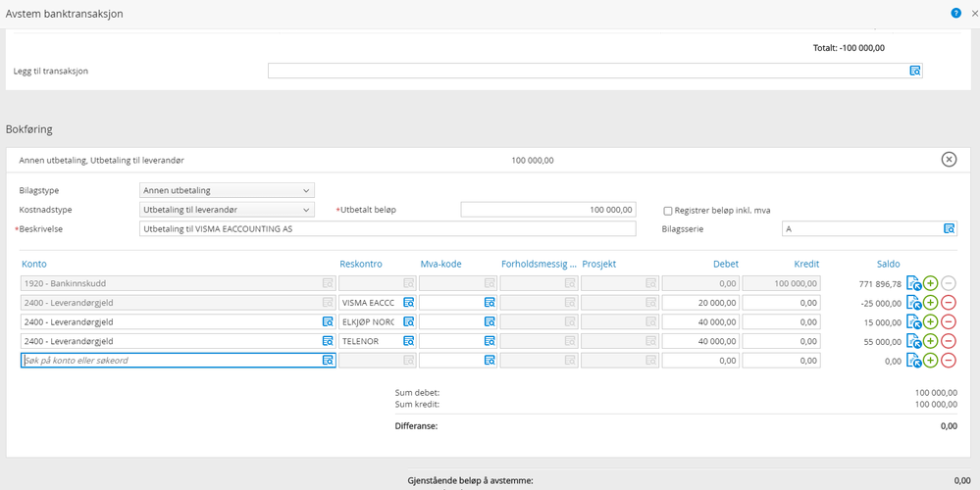Open Bilagsserie lookup icon

950,229
